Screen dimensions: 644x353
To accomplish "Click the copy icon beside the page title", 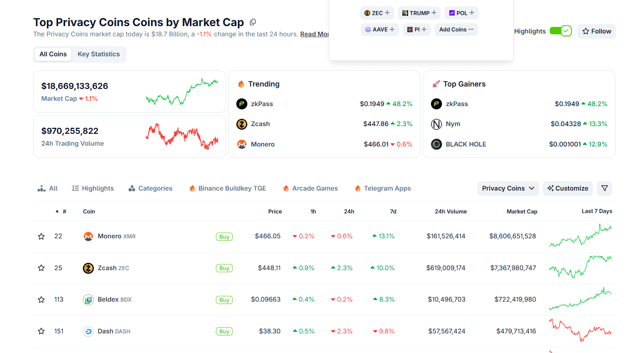I will click(x=253, y=22).
